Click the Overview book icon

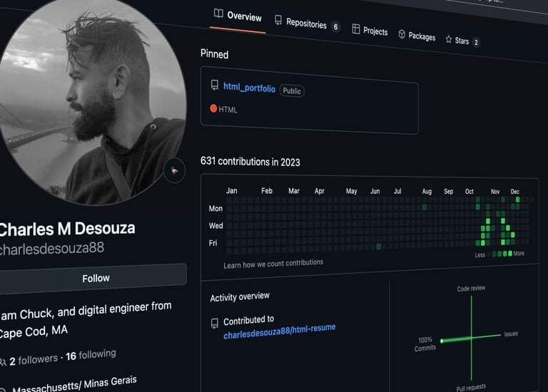(x=218, y=14)
